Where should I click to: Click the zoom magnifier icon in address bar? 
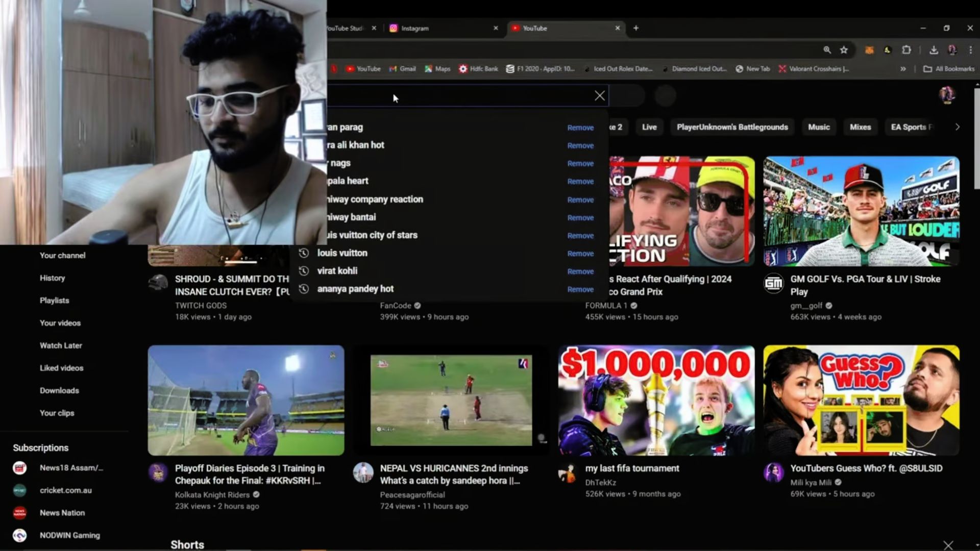tap(827, 50)
